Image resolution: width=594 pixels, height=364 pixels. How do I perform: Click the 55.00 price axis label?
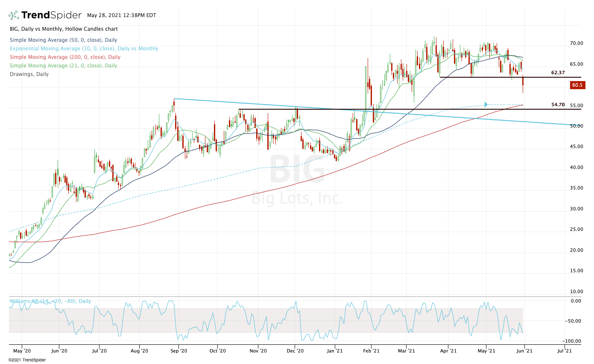click(576, 105)
